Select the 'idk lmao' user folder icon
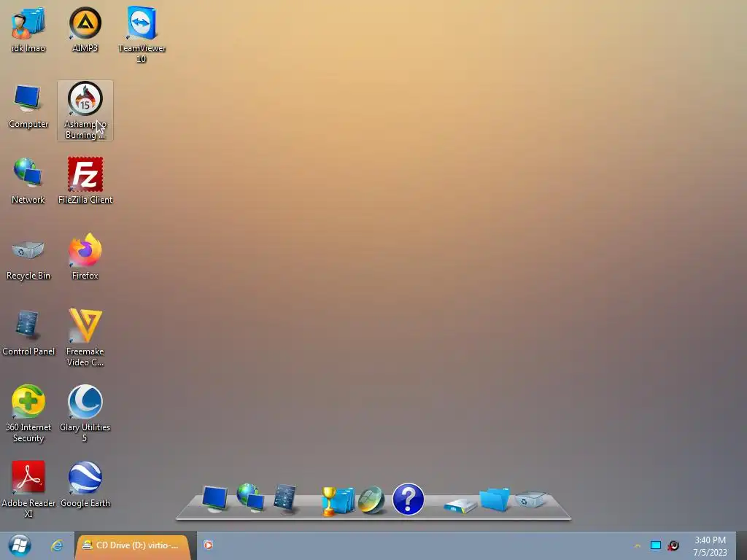This screenshot has height=560, width=747. tap(28, 29)
